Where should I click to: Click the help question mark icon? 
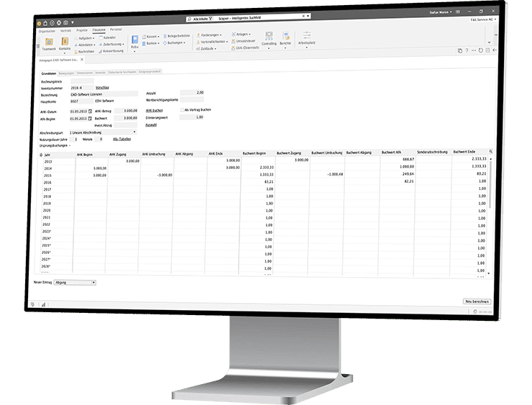(467, 50)
